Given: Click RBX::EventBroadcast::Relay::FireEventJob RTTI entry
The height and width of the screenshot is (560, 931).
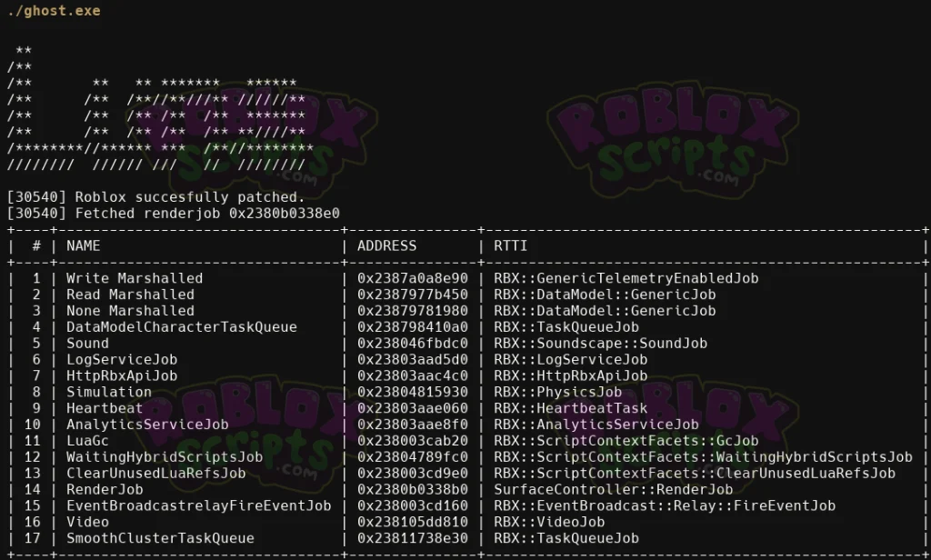Looking at the screenshot, I should 665,506.
